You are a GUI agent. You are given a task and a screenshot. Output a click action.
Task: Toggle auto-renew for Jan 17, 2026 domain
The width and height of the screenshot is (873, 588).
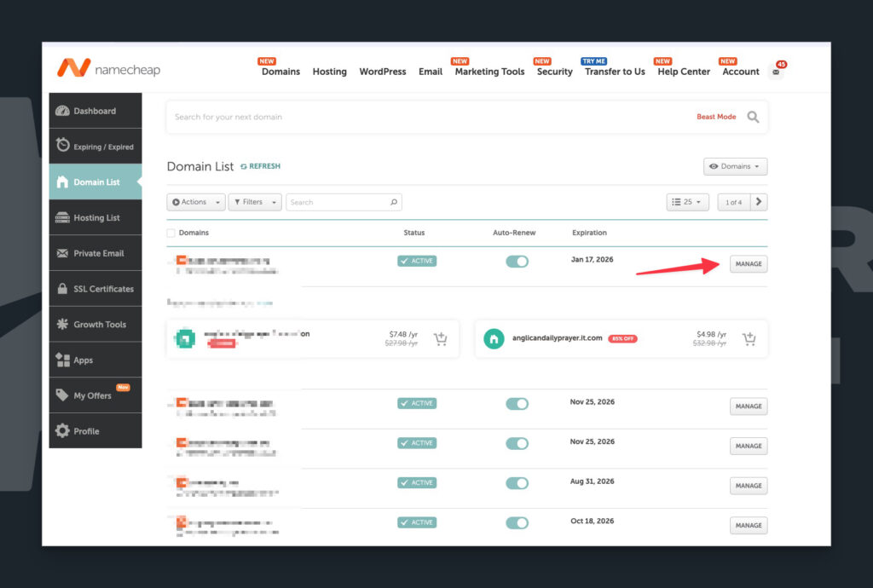click(517, 262)
